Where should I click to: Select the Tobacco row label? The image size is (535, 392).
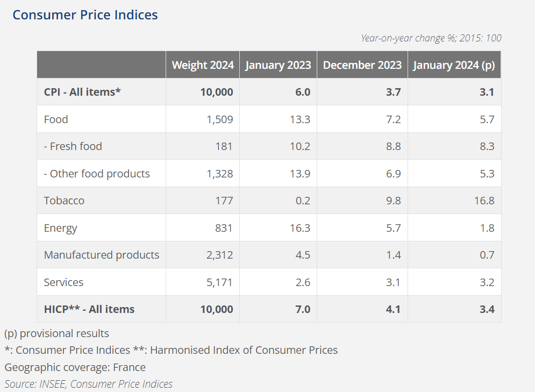pos(64,201)
